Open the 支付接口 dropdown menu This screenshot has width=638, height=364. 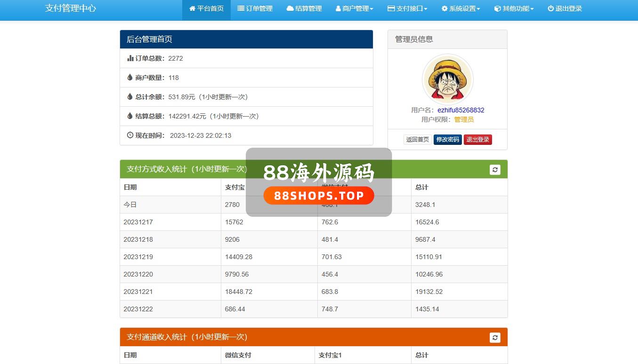coord(407,8)
